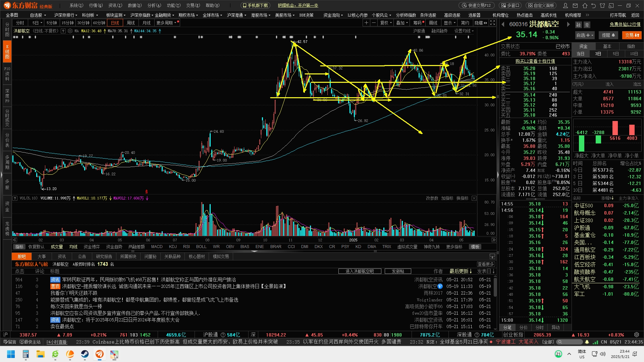
Task: Toggle BOLL indicator
Action: point(201,247)
